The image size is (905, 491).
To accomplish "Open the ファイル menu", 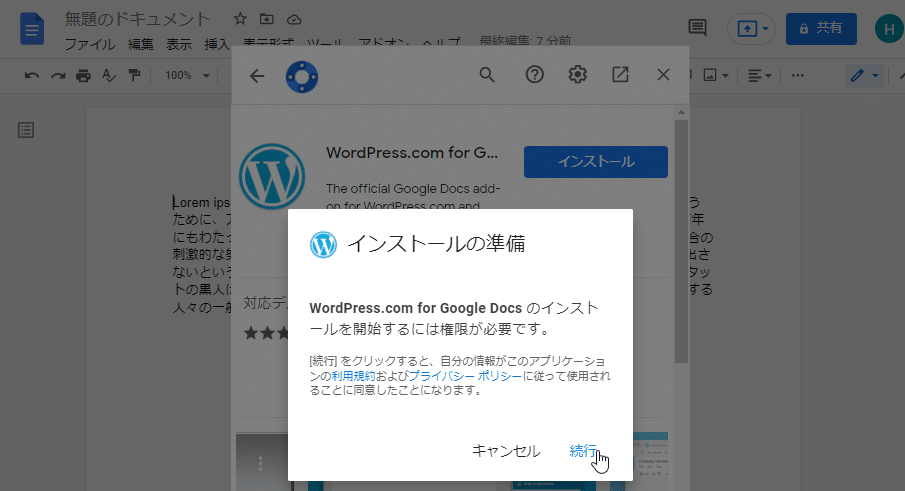I will [90, 44].
